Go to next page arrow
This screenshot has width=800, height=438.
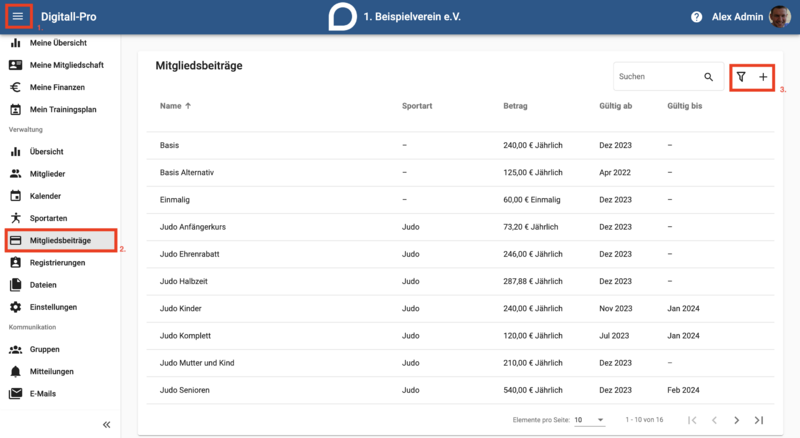tap(736, 420)
